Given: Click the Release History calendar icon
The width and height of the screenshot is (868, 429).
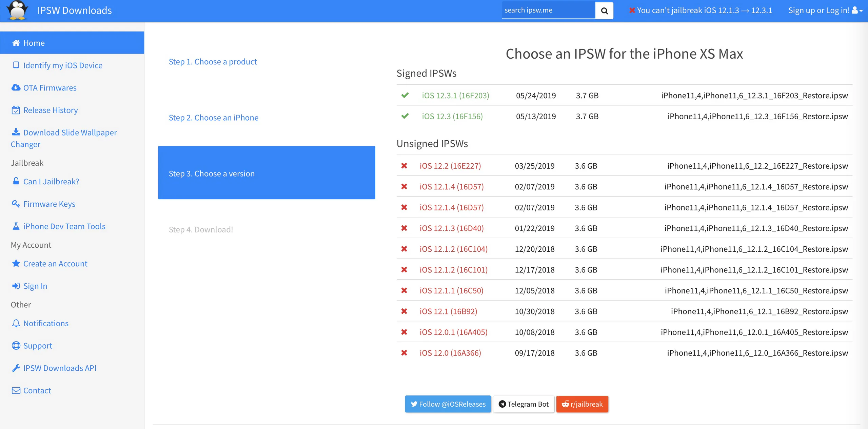Looking at the screenshot, I should tap(16, 110).
